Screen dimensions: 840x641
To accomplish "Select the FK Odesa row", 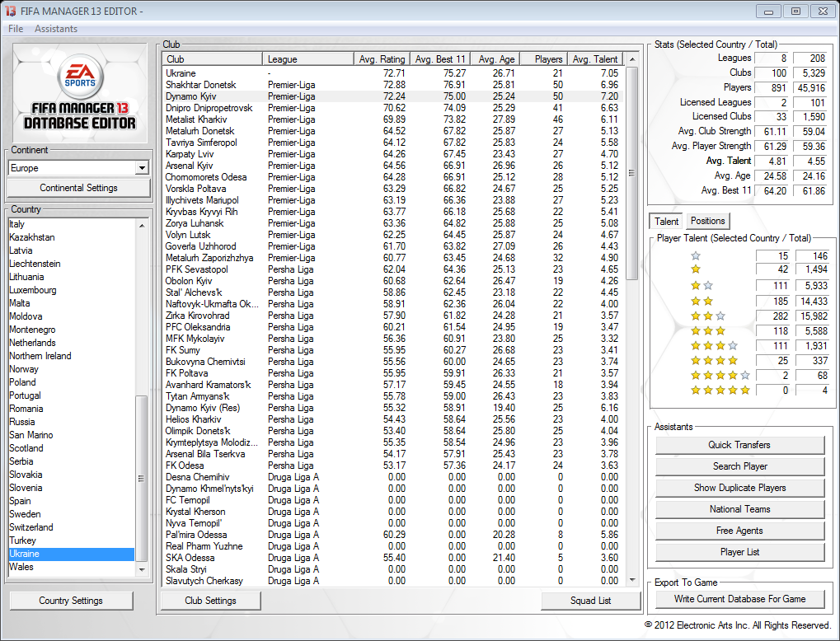I will (394, 466).
